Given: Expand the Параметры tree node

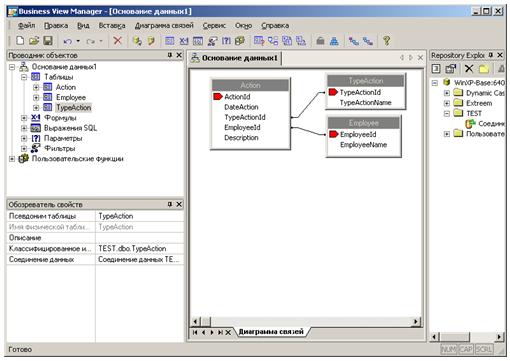Looking at the screenshot, I should click(x=24, y=138).
